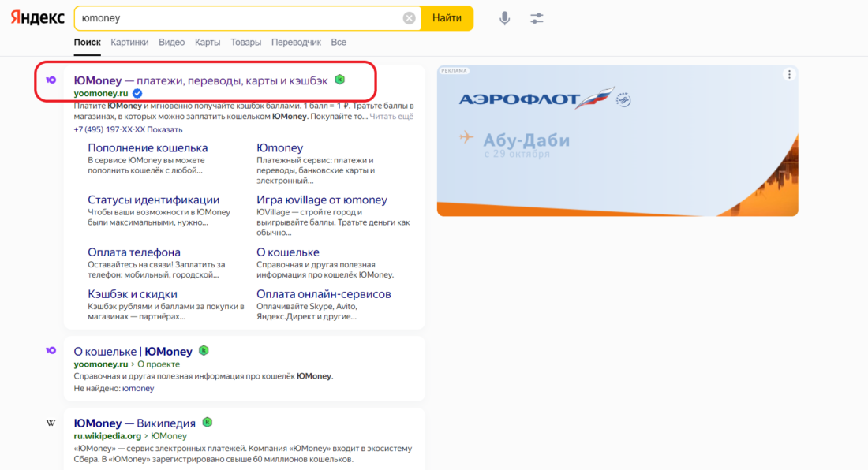Viewport: 868px width, 470px height.
Task: Click the Aeroflot Abu Dhabi ad banner
Action: [x=617, y=142]
